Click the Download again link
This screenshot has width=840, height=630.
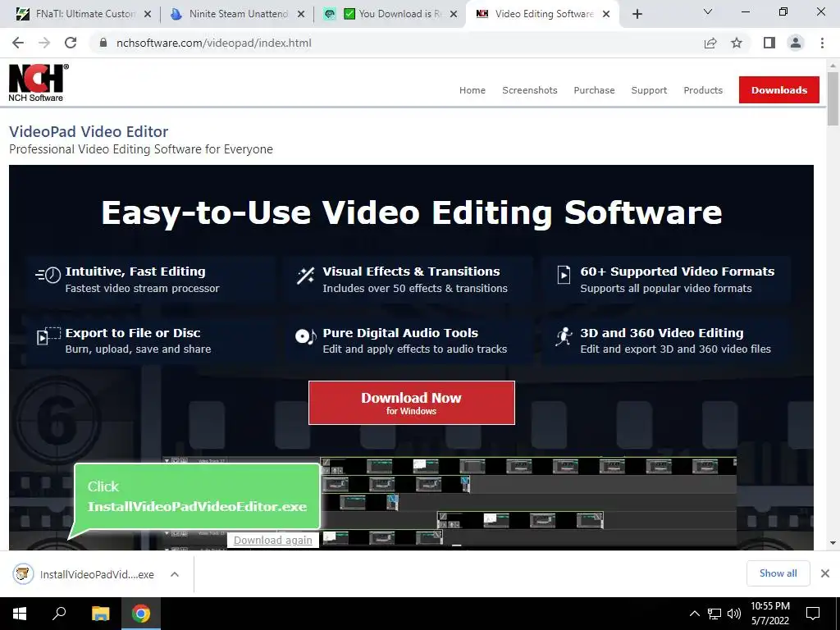pos(272,540)
